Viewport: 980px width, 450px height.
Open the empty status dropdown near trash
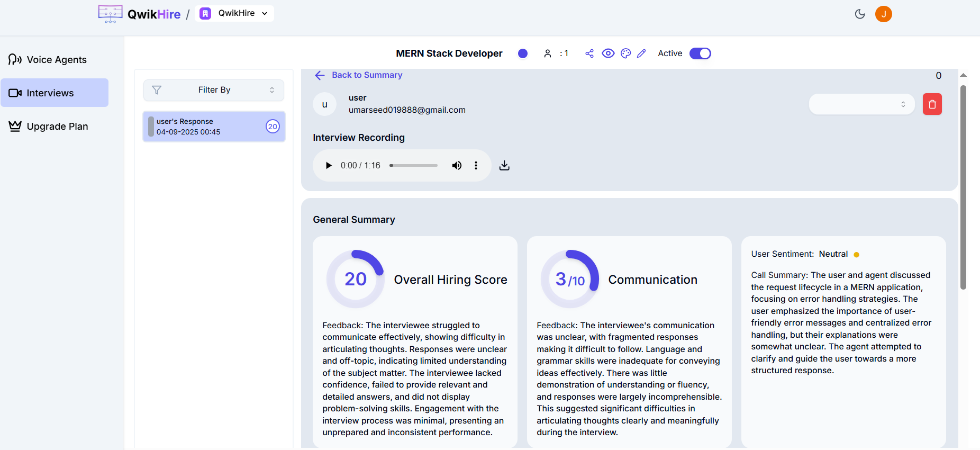click(x=861, y=104)
